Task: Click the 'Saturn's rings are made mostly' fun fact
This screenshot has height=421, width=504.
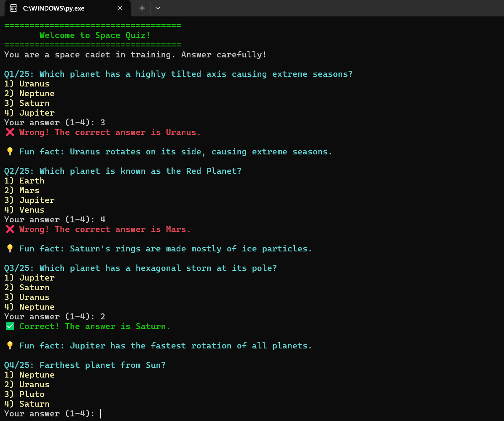Action: (166, 248)
